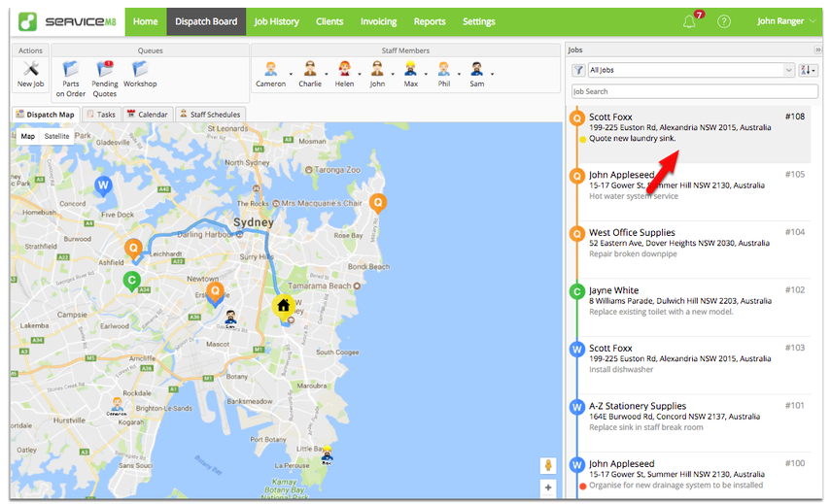Open job #102 Jayne White

point(694,308)
